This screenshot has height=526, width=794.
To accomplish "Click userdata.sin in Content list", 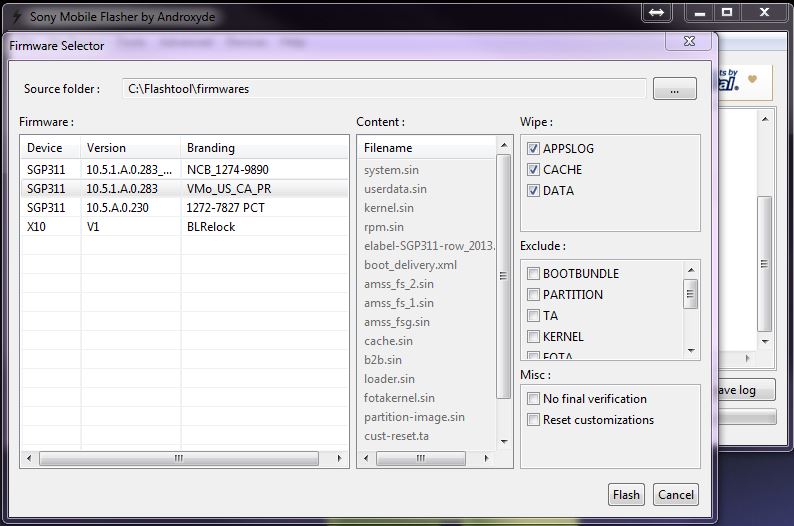I will tap(395, 189).
